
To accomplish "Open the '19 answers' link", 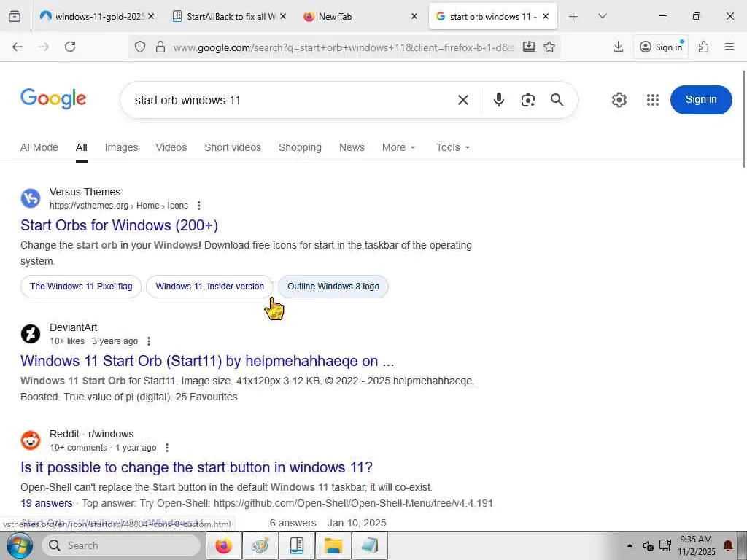I will (x=47, y=503).
